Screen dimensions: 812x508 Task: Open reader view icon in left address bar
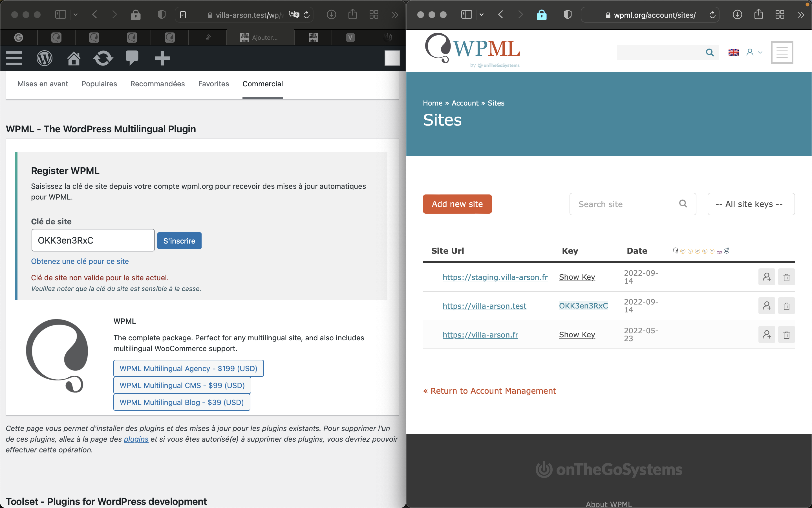coord(183,15)
